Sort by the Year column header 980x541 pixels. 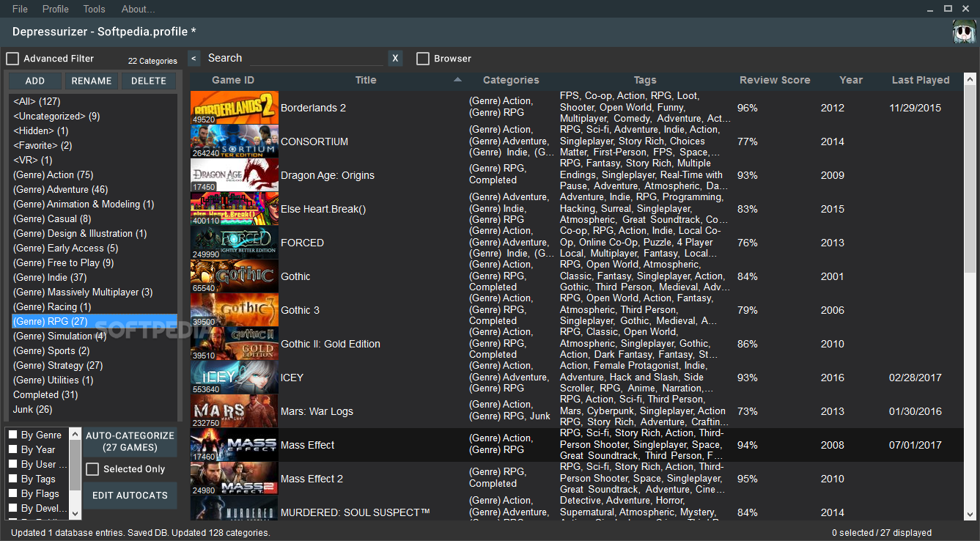851,80
